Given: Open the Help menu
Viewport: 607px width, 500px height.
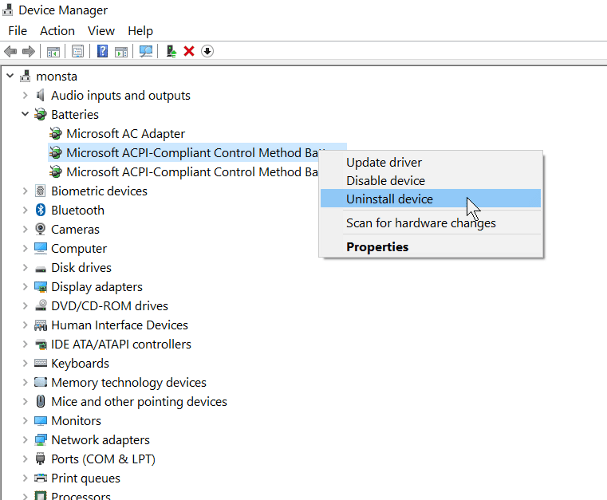Looking at the screenshot, I should click(x=141, y=31).
